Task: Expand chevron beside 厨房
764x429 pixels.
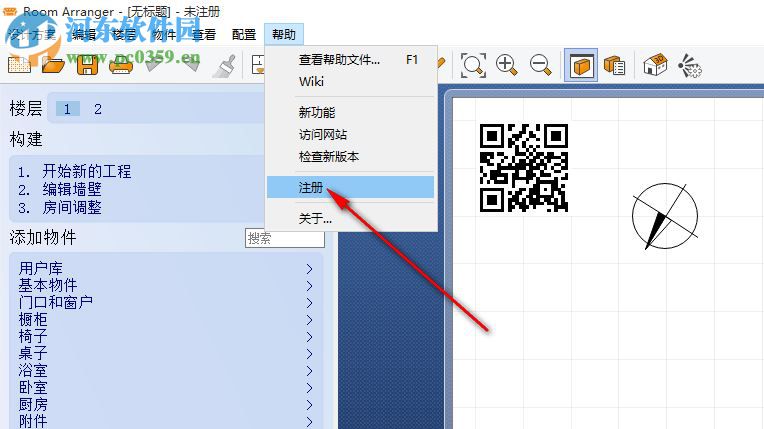Action: (309, 405)
